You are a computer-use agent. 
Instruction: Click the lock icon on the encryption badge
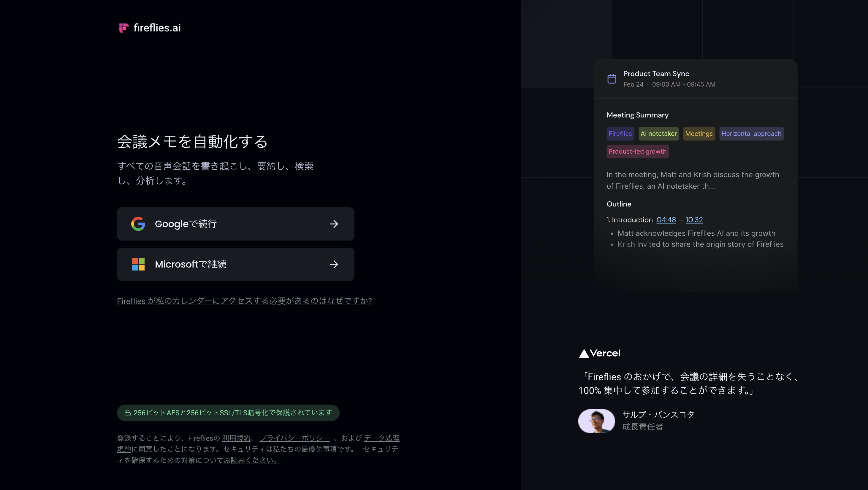click(127, 412)
